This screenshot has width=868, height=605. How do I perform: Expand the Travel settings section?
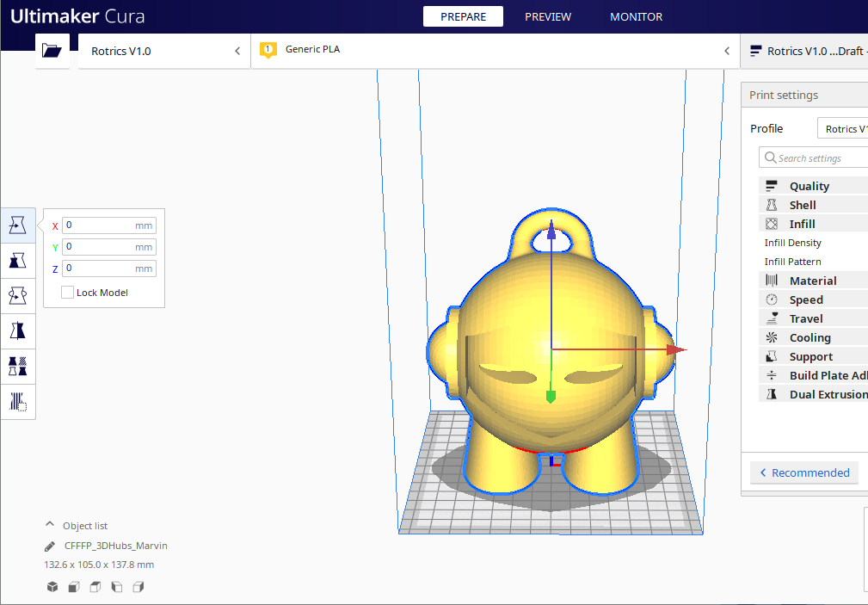point(813,318)
